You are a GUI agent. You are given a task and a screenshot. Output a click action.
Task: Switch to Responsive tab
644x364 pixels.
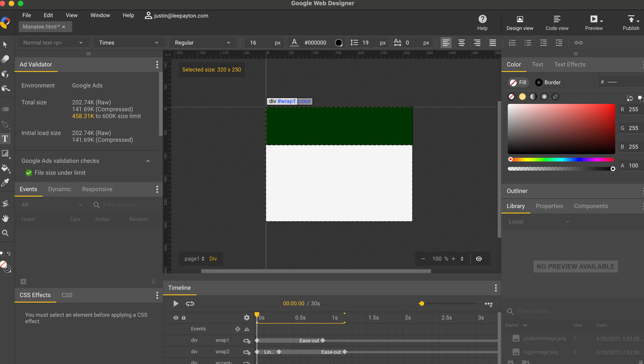point(97,189)
